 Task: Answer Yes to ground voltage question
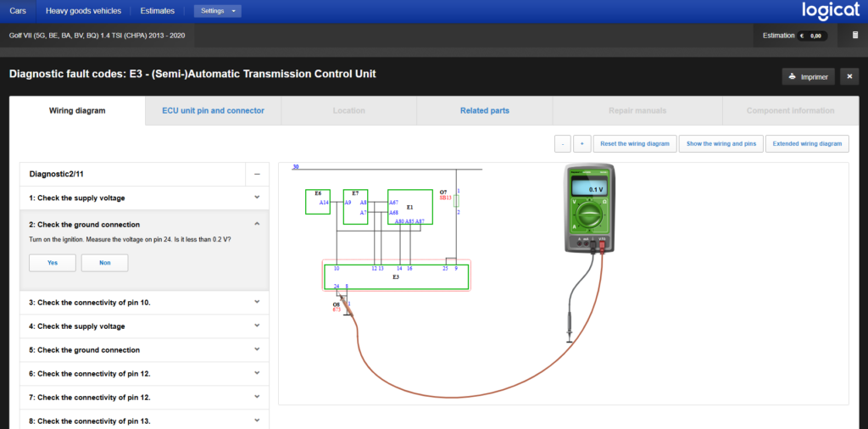click(53, 263)
